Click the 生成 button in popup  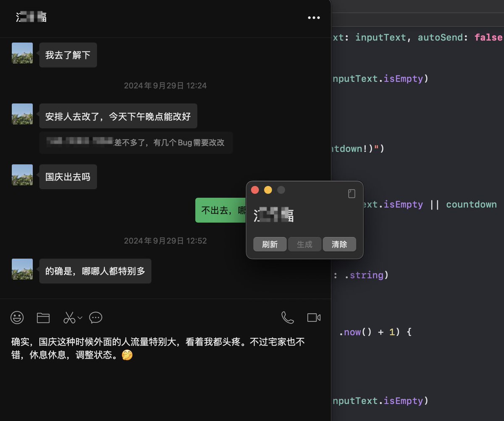pyautogui.click(x=304, y=244)
